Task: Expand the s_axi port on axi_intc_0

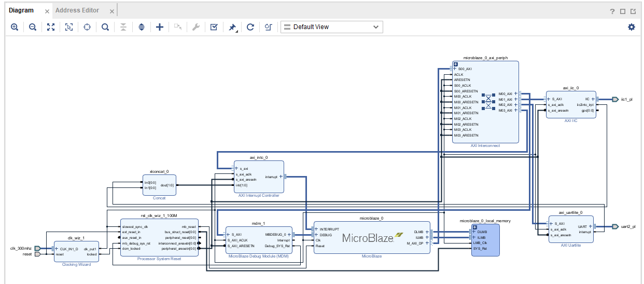Action: 236,168
